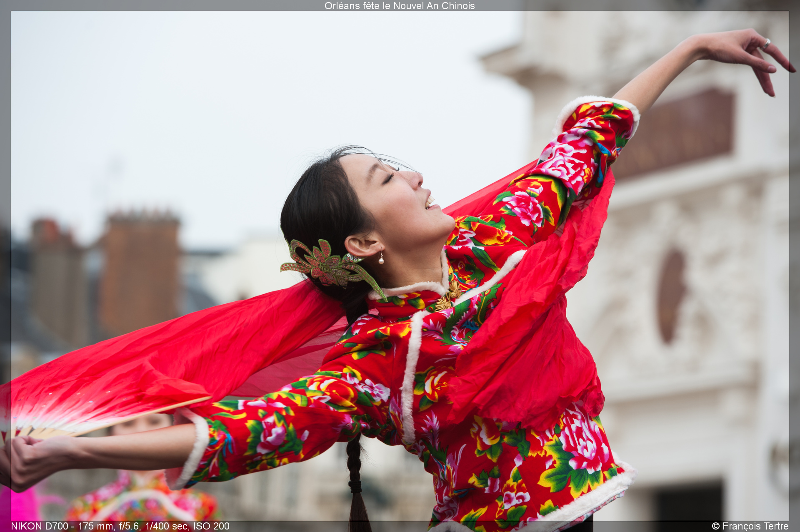Click the dancer photo

400,266
